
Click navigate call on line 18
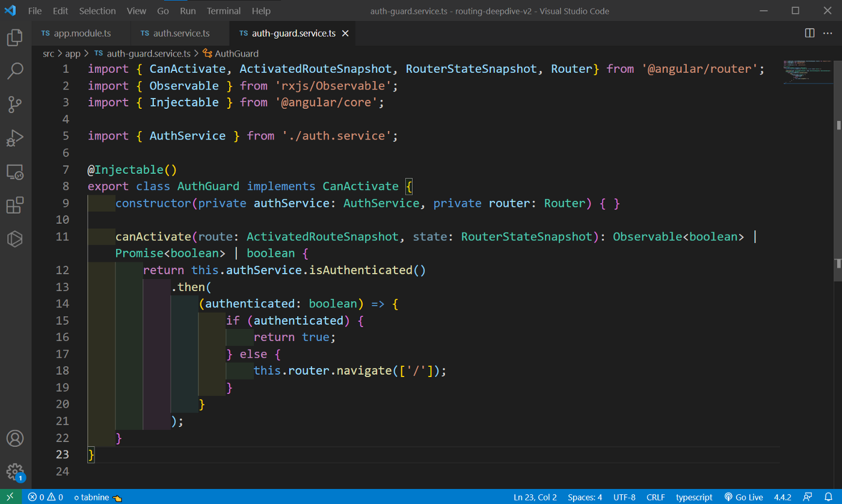click(364, 370)
